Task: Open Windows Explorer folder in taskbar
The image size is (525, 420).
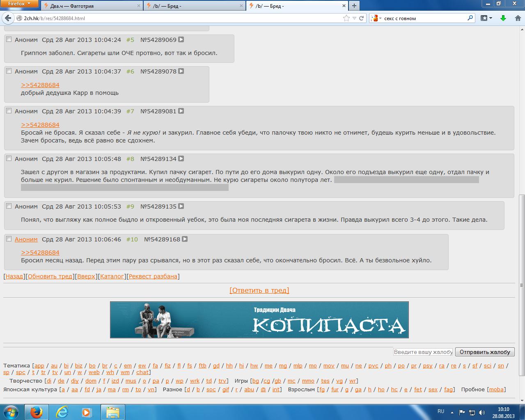Action: (112, 412)
